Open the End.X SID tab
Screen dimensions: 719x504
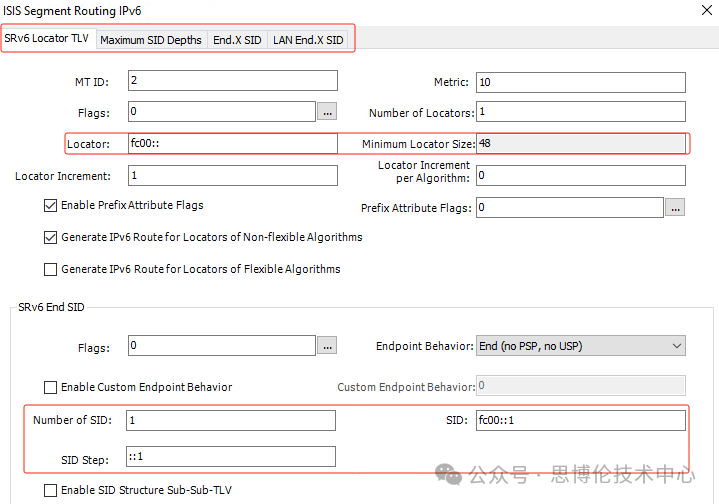237,40
